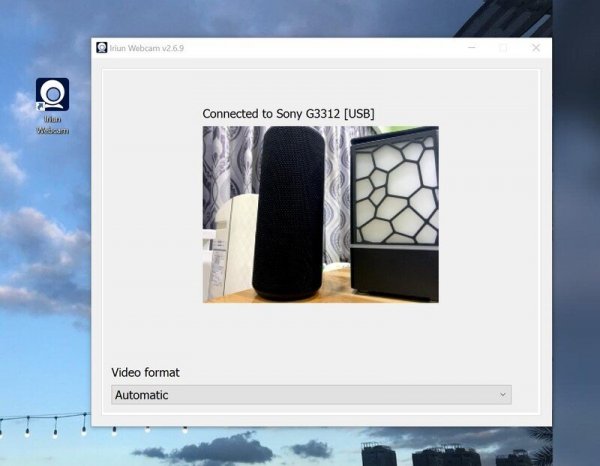Screen dimensions: 600x466
Task: Click the Iriun app icon in title bar
Action: tap(101, 47)
